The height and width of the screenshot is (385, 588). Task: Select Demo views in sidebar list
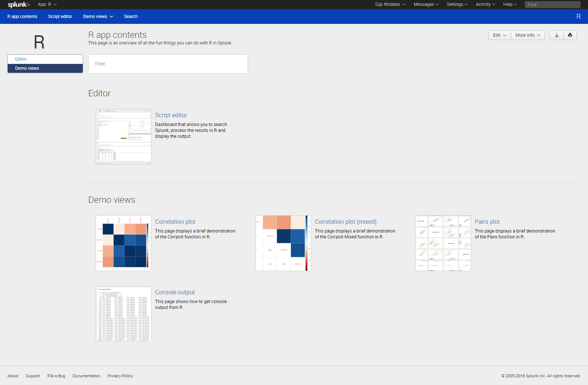tap(45, 68)
